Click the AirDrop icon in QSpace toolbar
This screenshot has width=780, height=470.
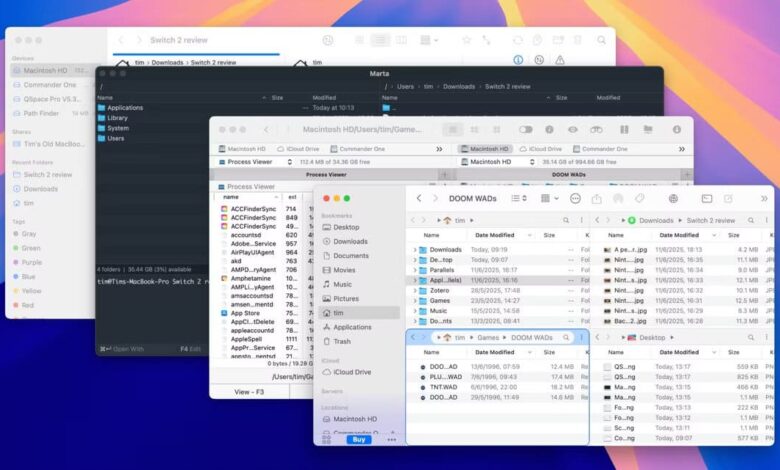pyautogui.click(x=618, y=198)
